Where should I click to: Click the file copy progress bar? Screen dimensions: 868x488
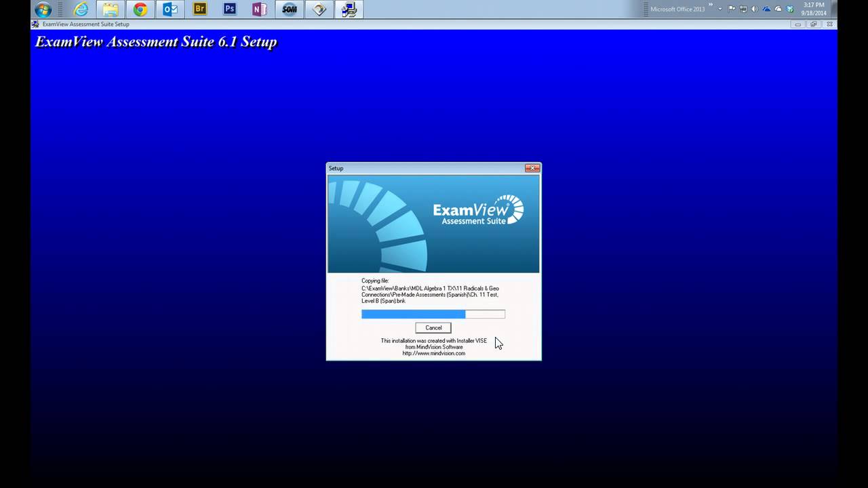433,314
